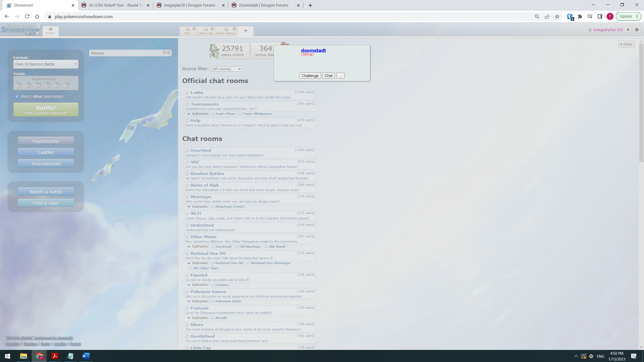Open the Ladder

click(x=46, y=152)
